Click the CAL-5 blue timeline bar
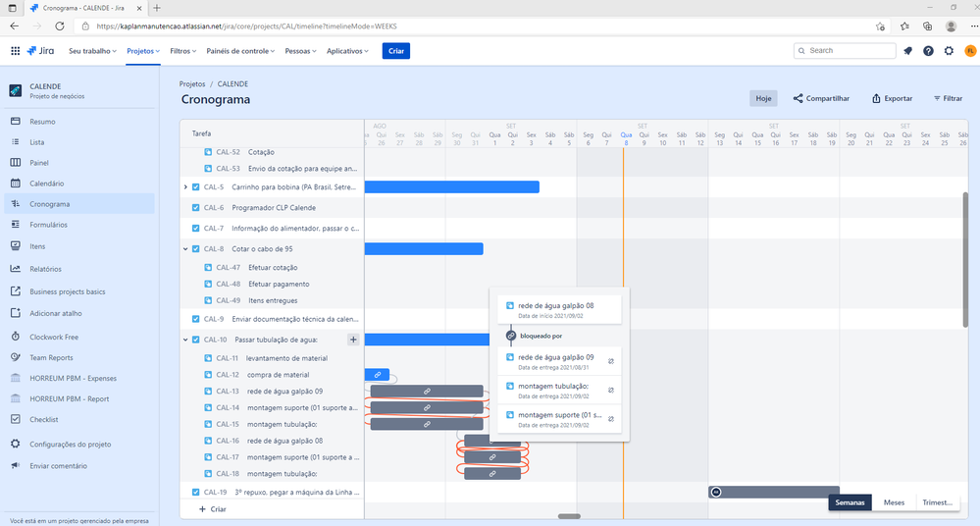 [452, 187]
